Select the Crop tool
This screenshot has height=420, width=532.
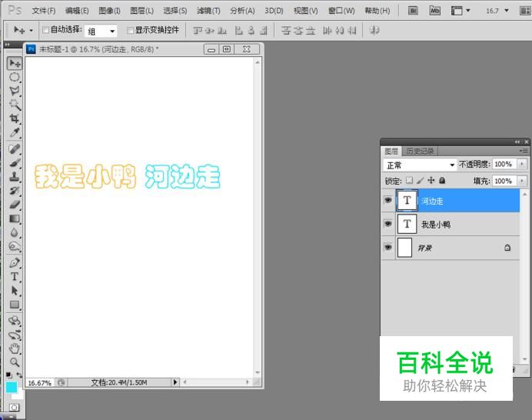[x=15, y=118]
